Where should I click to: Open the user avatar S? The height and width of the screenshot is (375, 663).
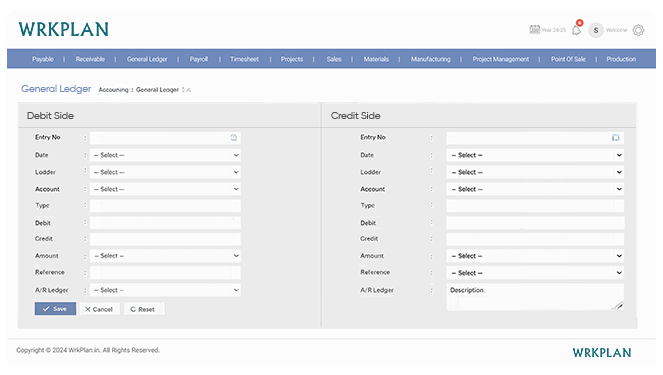596,30
